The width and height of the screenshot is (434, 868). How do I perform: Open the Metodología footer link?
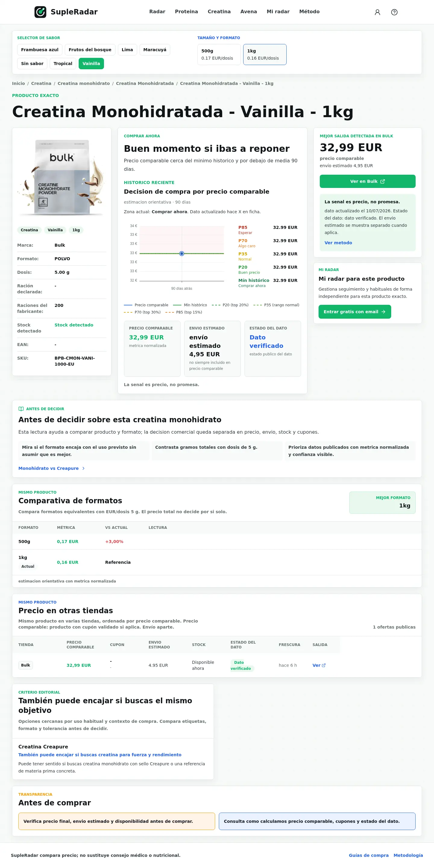408,855
